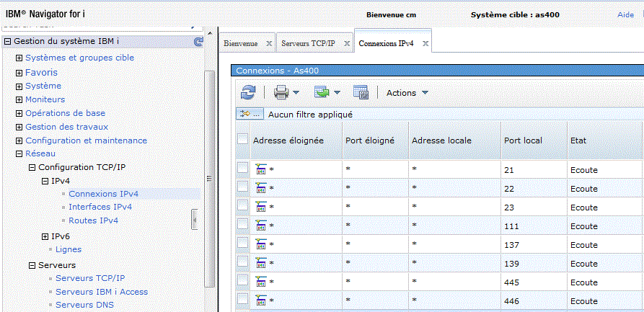Open the Serveurs IBM i Access link
Image resolution: width=644 pixels, height=312 pixels.
(x=102, y=292)
